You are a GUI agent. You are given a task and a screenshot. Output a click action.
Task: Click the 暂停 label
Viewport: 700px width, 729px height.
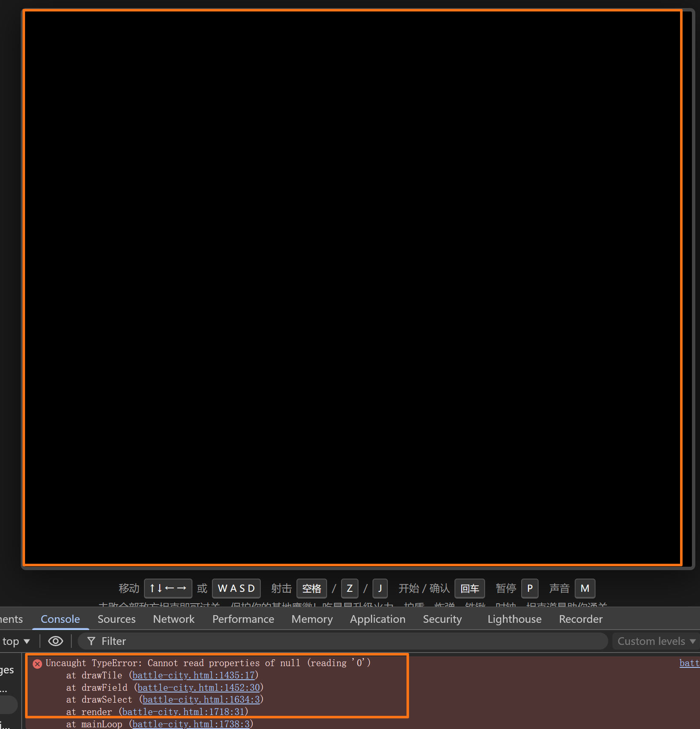[x=506, y=588]
